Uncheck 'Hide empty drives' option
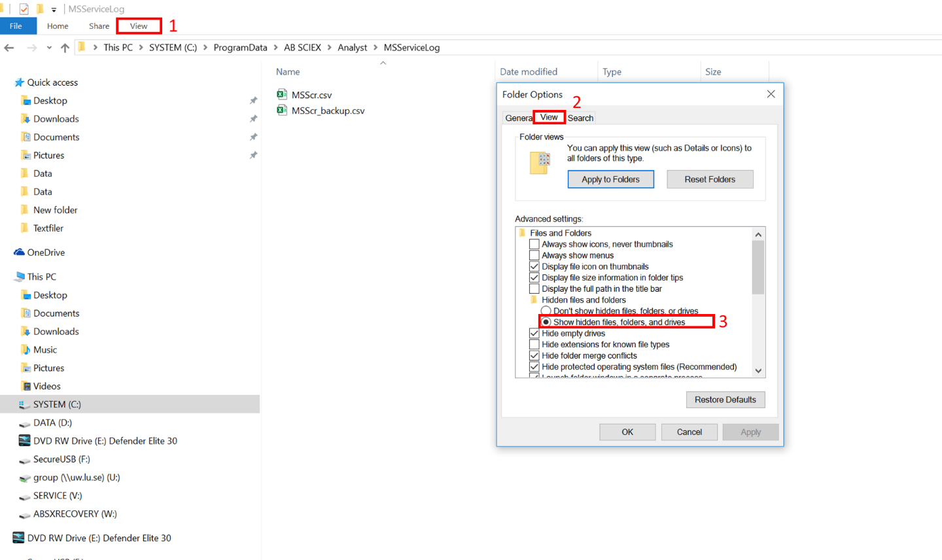 pyautogui.click(x=534, y=333)
